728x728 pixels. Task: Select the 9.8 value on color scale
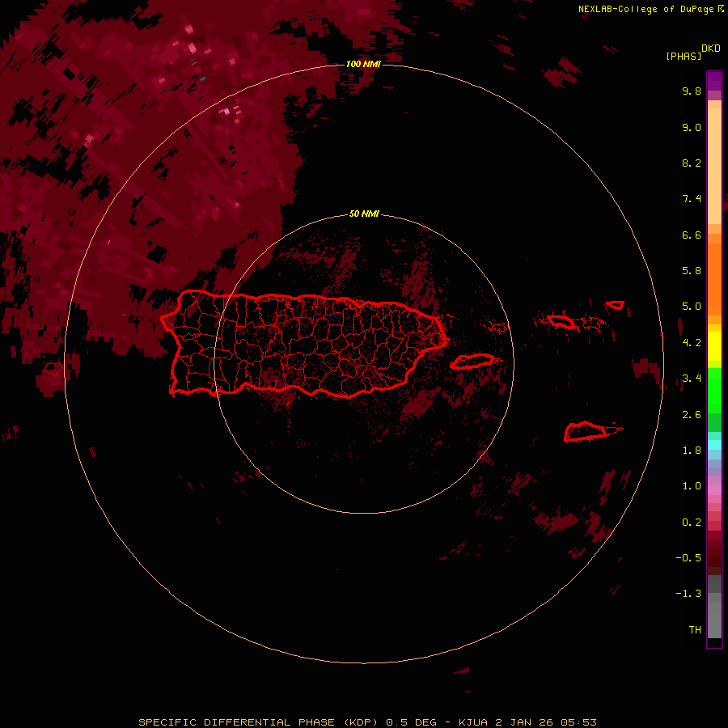(x=692, y=91)
